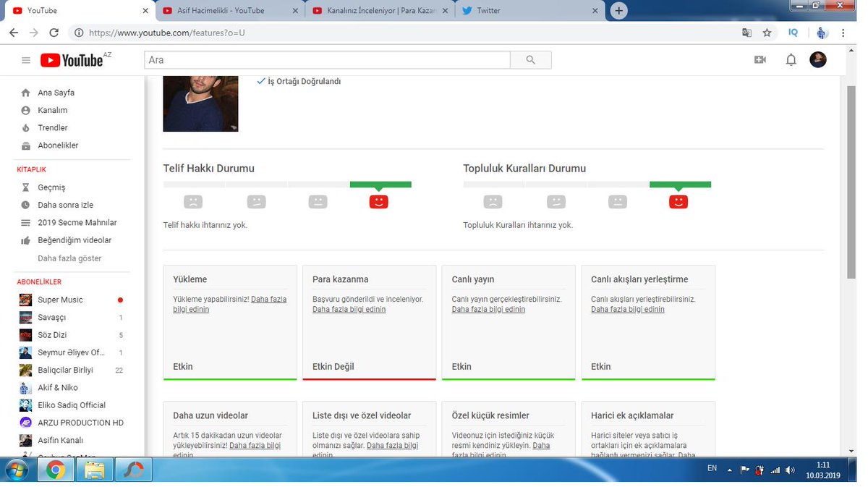This screenshot has width=868, height=487.
Task: Click the Beğendiğim videolar thumbs-up icon
Action: pyautogui.click(x=26, y=240)
